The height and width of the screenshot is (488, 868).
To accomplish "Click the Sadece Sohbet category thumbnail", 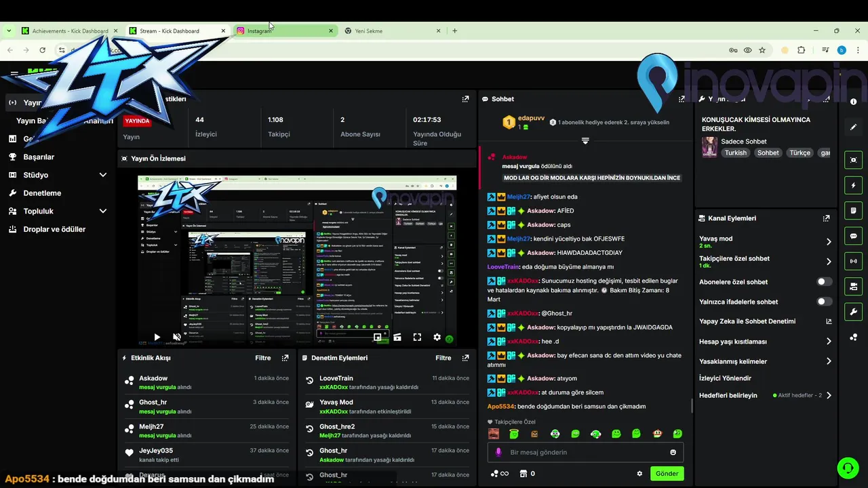I will point(709,147).
